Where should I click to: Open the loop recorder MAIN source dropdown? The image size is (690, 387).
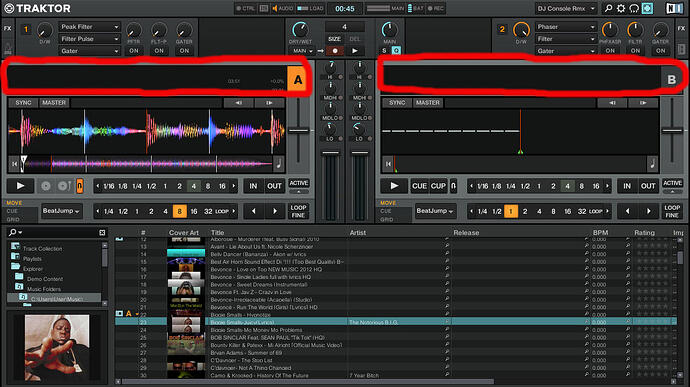(x=303, y=51)
